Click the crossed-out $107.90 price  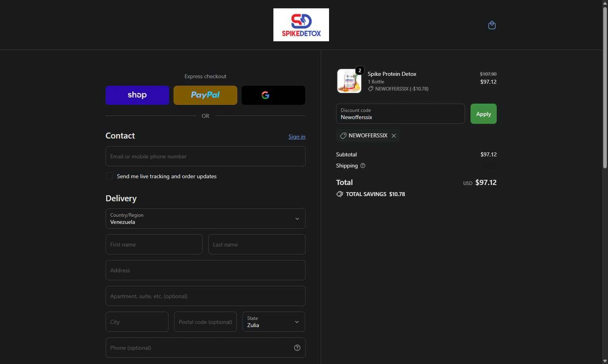coord(488,74)
